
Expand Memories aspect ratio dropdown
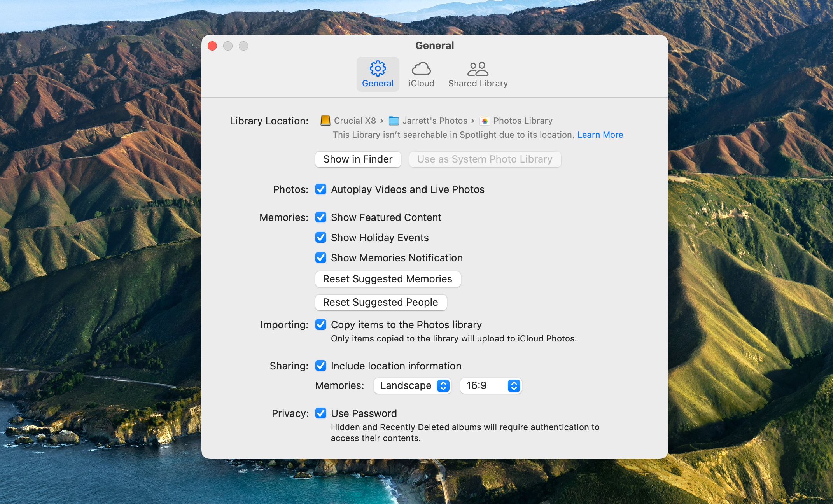point(512,386)
